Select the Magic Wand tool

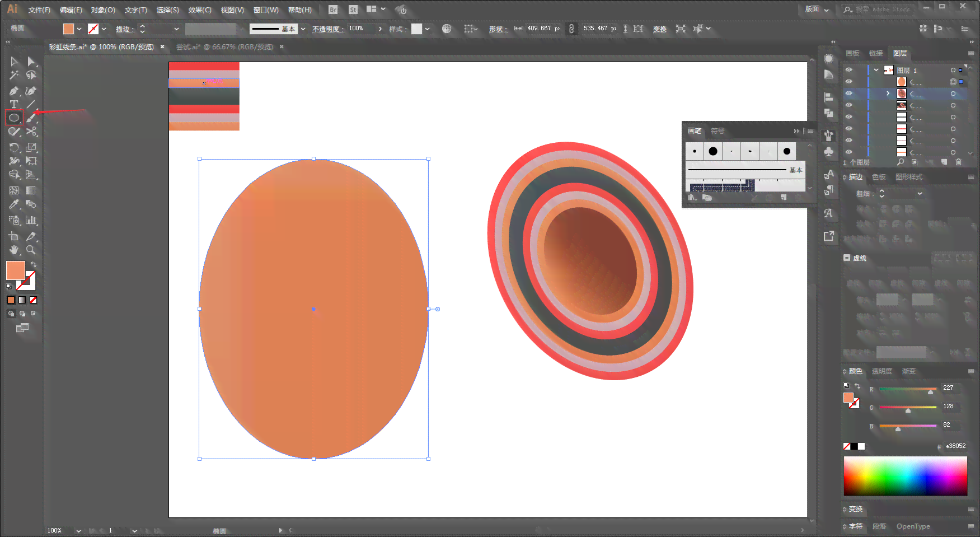pos(14,75)
